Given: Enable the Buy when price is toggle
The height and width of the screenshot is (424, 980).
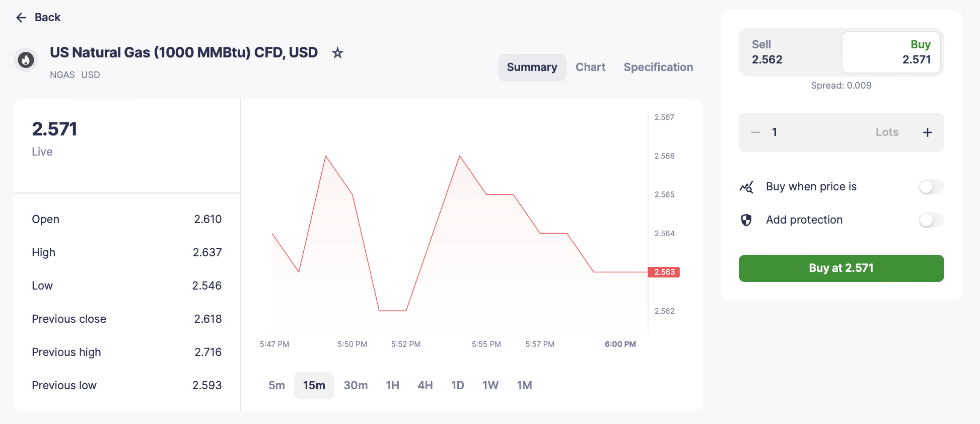Looking at the screenshot, I should click(931, 187).
